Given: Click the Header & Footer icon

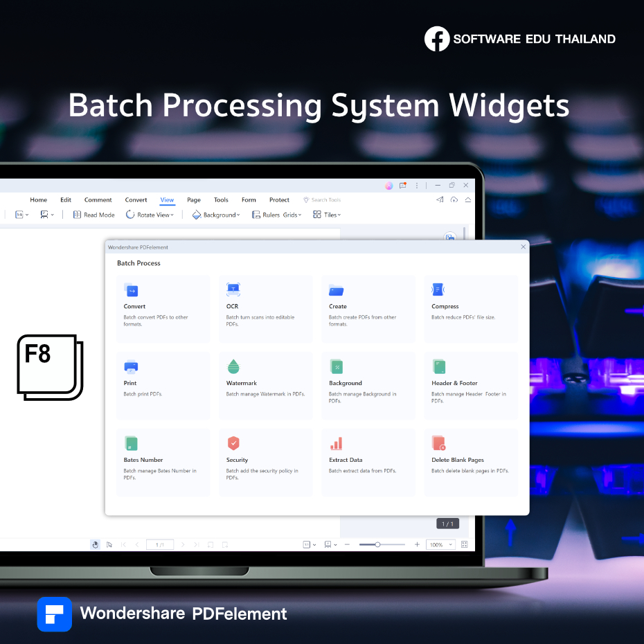Looking at the screenshot, I should (x=439, y=366).
